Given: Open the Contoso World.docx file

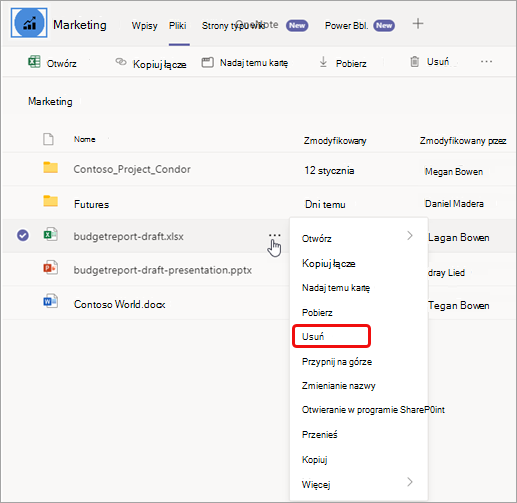Looking at the screenshot, I should pyautogui.click(x=119, y=304).
